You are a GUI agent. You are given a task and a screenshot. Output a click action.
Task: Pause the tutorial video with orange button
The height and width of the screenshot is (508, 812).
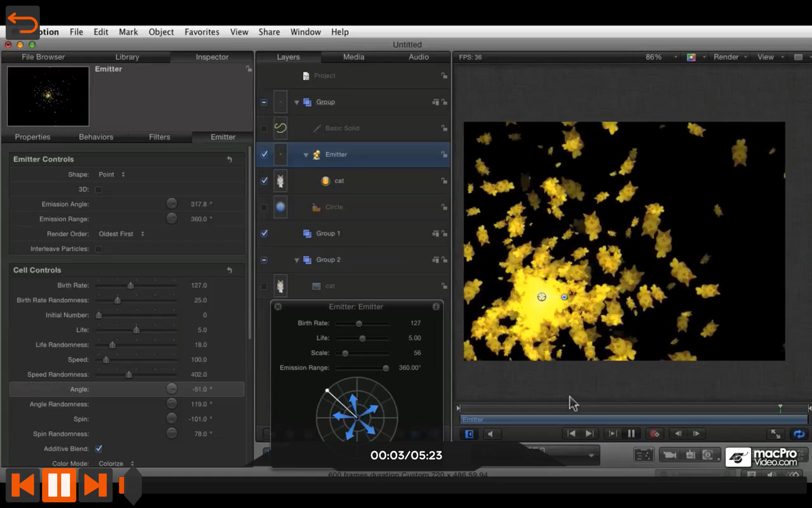(59, 485)
